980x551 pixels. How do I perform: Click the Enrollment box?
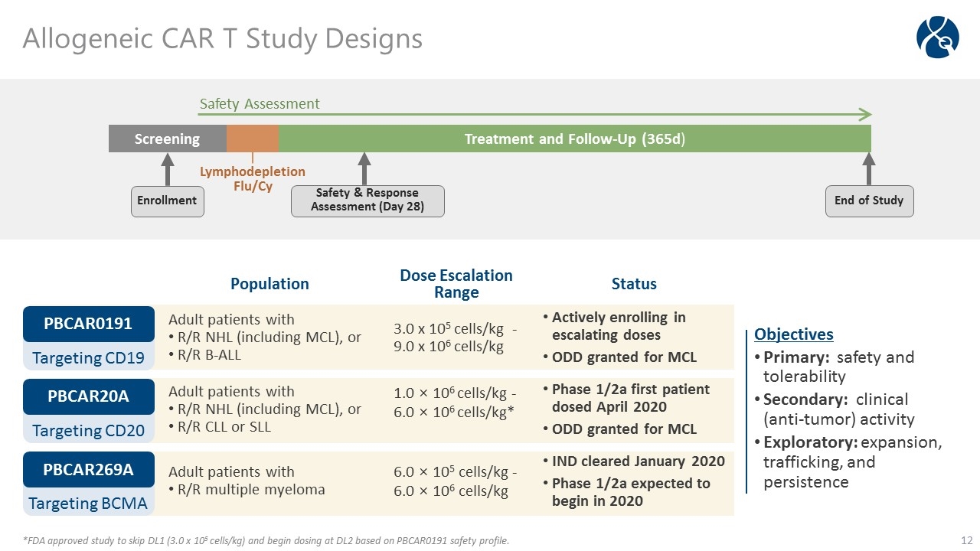(x=168, y=201)
